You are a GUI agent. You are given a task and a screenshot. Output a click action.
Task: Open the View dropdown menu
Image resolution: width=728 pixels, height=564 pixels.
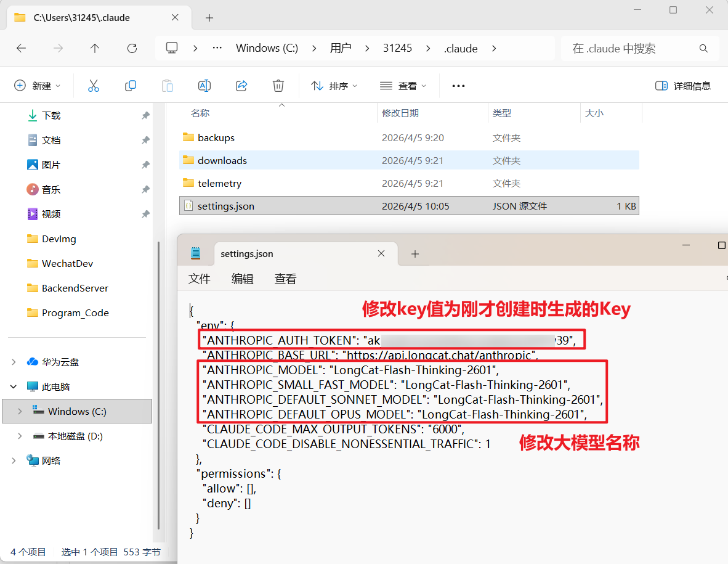403,86
